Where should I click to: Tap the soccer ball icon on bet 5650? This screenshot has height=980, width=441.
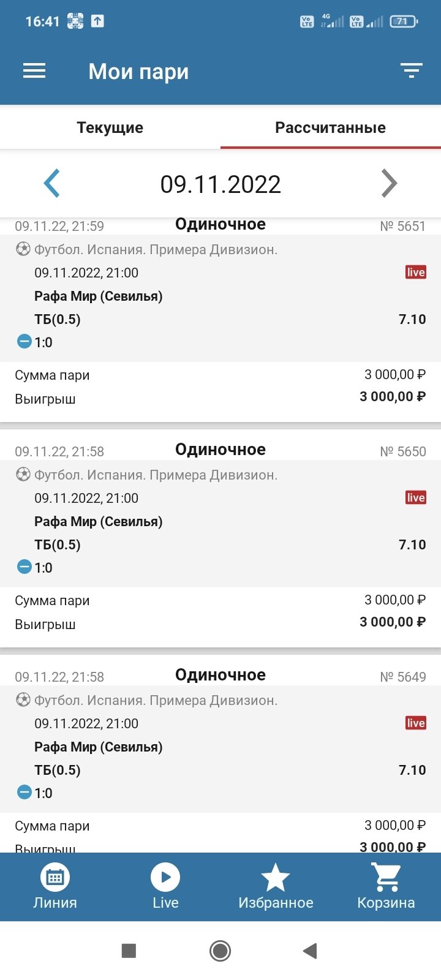(23, 475)
